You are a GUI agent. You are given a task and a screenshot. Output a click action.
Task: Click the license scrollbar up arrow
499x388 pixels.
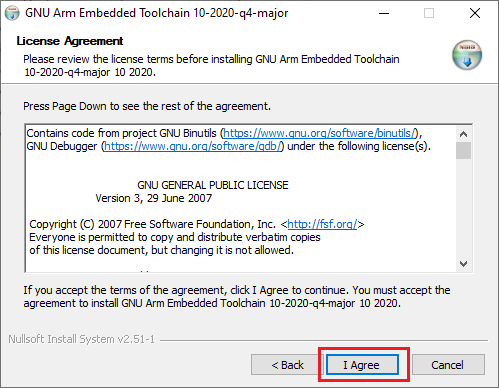(x=463, y=134)
